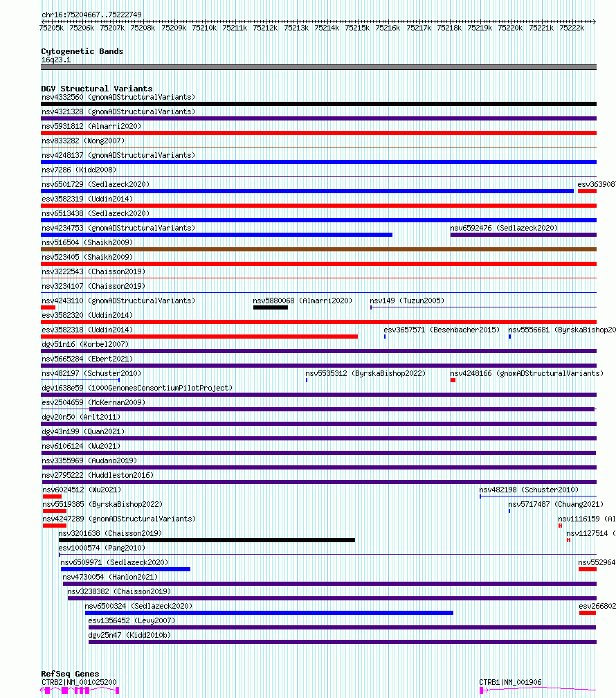The image size is (616, 698).
Task: Click nsv3238382 (Chaisson2019) label
Action: point(119,591)
